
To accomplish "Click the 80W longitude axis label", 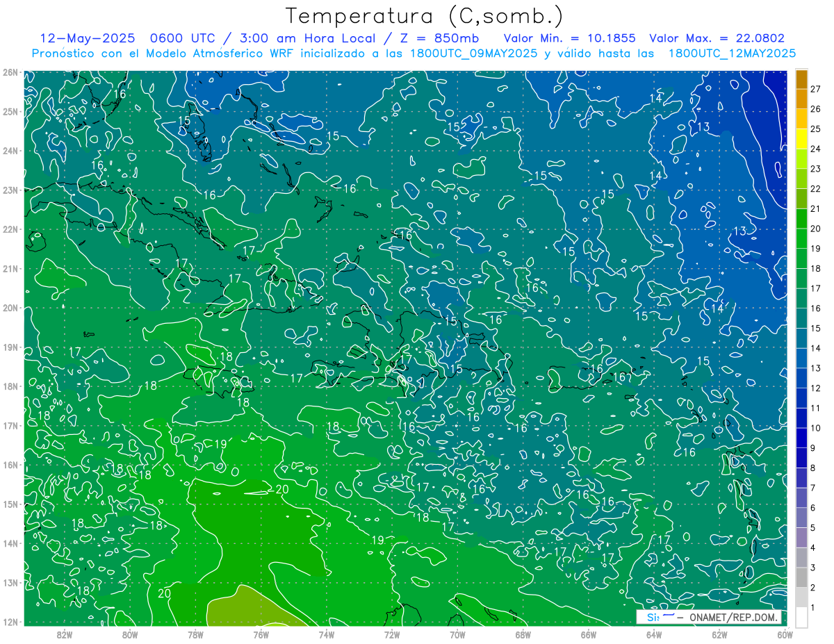I will pos(130,634).
